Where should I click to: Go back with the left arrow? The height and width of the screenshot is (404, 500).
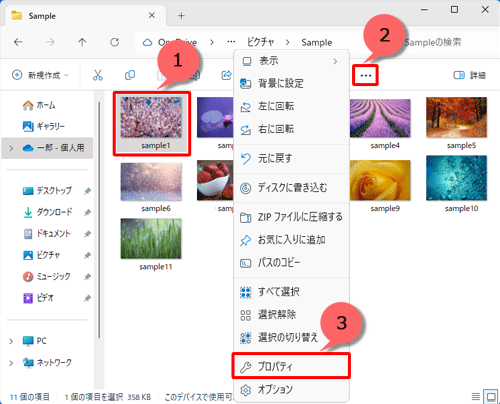coord(18,42)
